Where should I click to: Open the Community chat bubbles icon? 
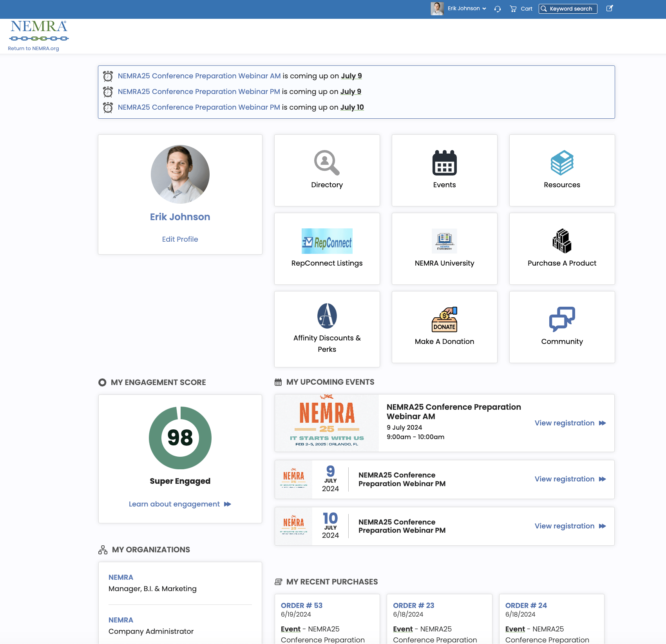[562, 319]
